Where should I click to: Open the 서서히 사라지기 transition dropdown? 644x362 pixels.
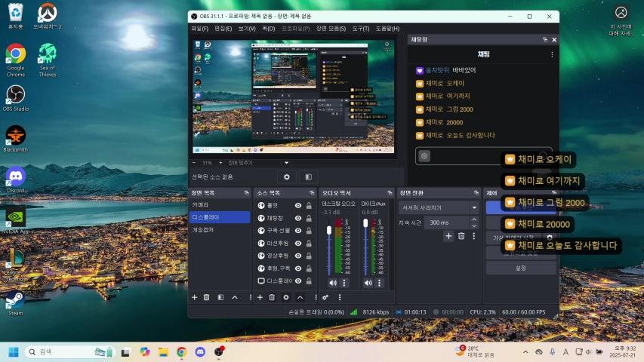439,207
